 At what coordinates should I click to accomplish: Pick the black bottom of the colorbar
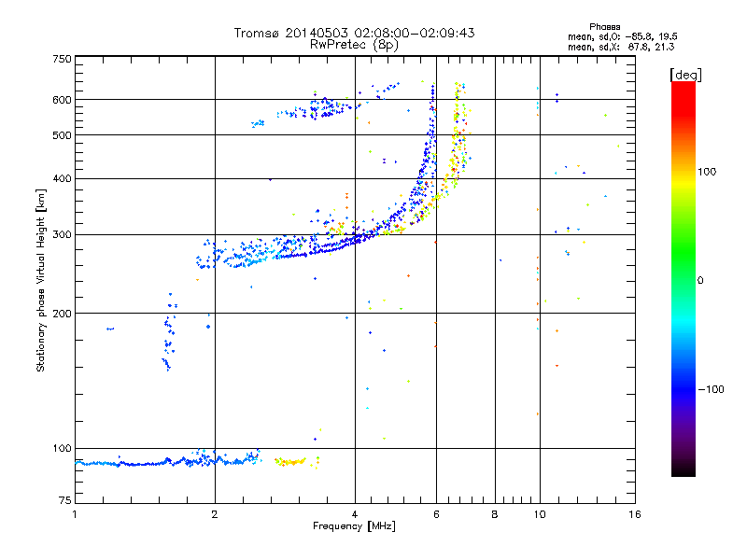(683, 471)
